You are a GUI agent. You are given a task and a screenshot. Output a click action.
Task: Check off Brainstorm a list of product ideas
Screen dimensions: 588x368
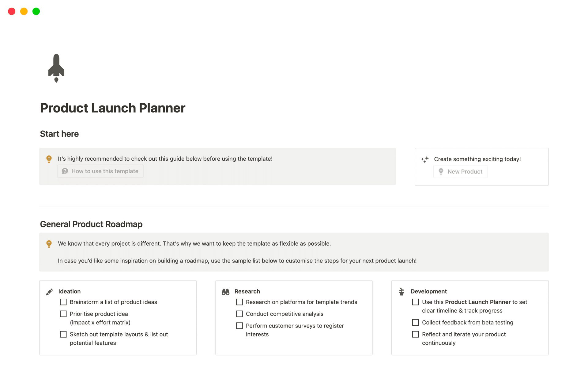(x=63, y=302)
